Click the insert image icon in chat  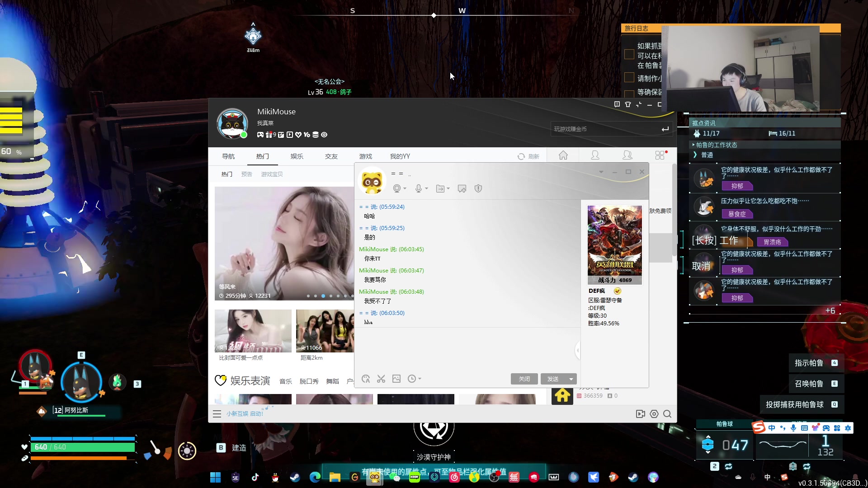tap(396, 379)
